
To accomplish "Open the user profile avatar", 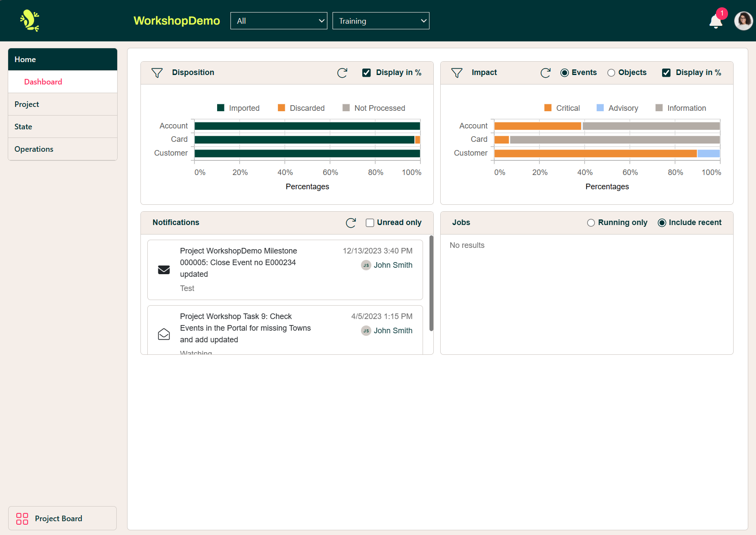I will [744, 20].
